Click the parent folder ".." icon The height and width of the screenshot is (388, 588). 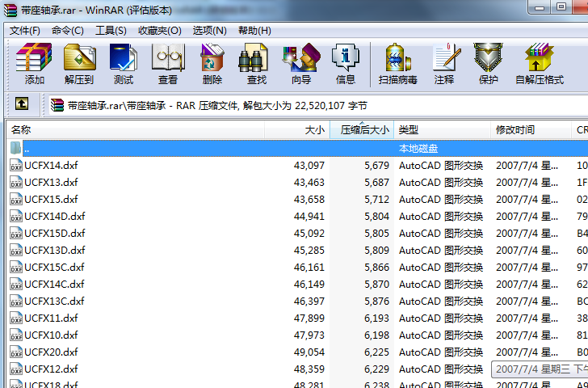15,148
